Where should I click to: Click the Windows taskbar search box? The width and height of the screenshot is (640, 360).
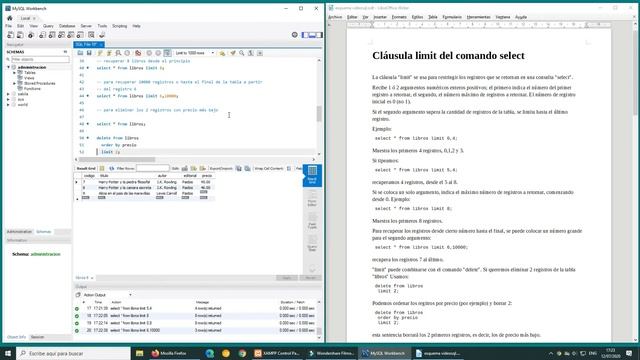[73, 353]
